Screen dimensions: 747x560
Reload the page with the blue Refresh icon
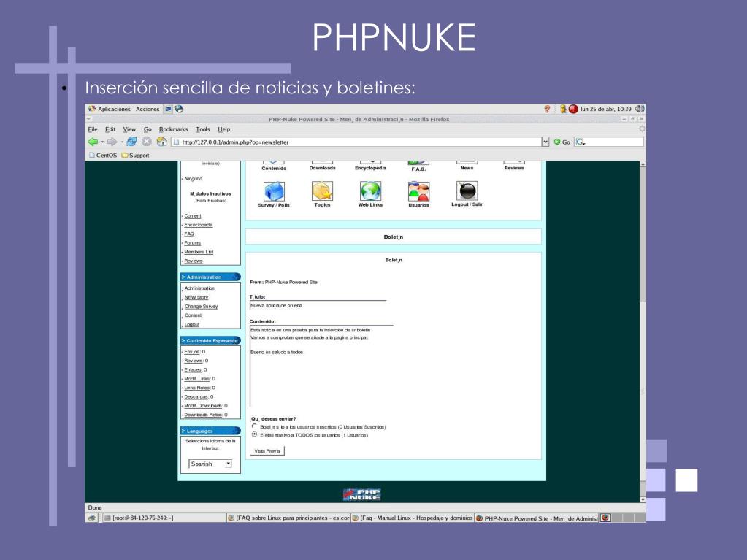(x=131, y=142)
